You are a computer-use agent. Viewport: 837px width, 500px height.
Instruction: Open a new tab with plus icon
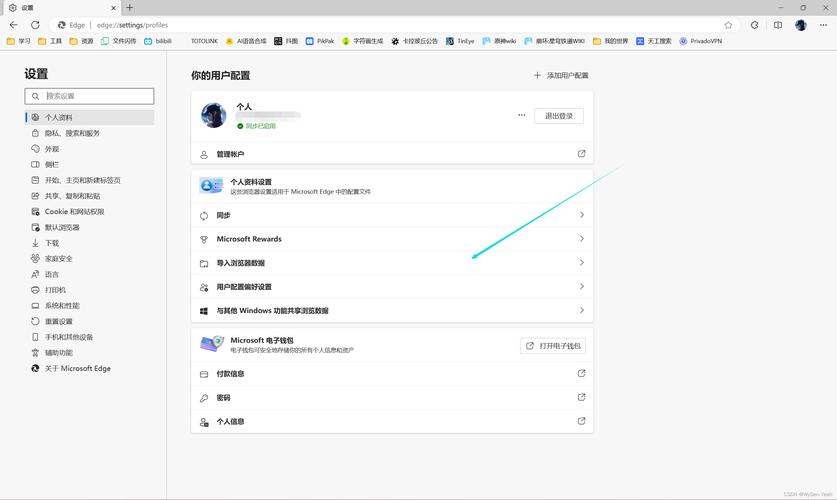(130, 7)
